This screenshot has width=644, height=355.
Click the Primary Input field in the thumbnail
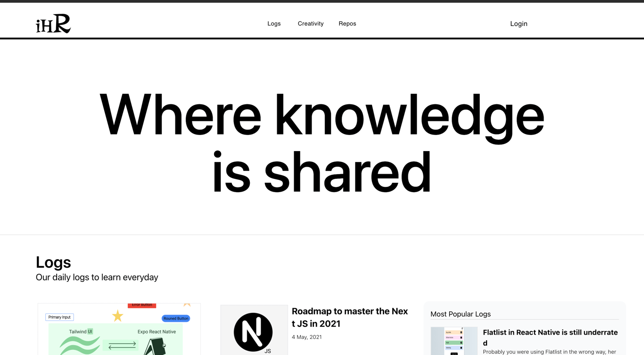tap(59, 317)
